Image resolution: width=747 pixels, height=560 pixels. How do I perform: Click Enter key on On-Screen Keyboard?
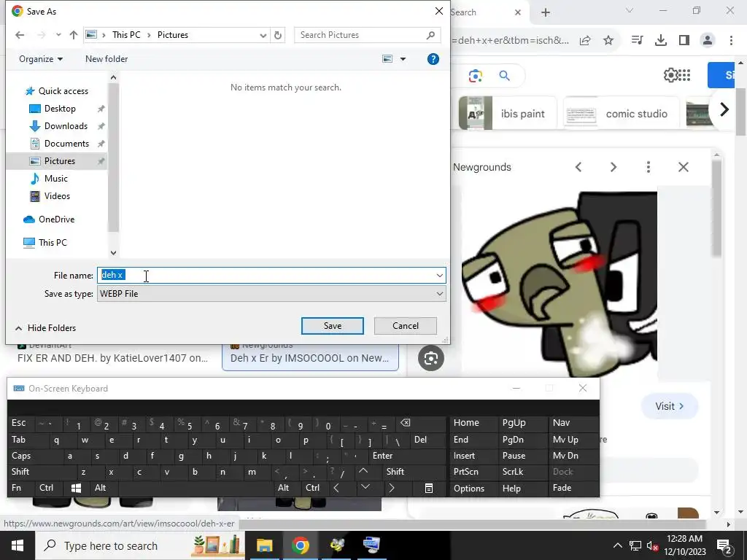(407, 456)
